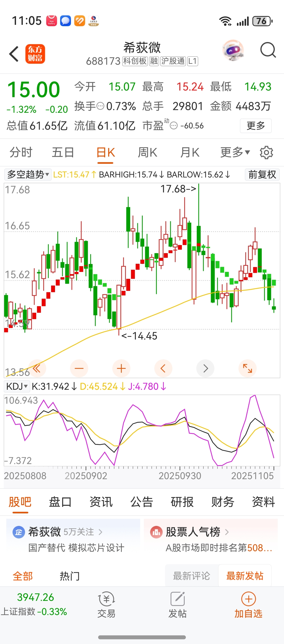The image size is (284, 644).
Task: Select 日K chart tab
Action: pyautogui.click(x=106, y=152)
